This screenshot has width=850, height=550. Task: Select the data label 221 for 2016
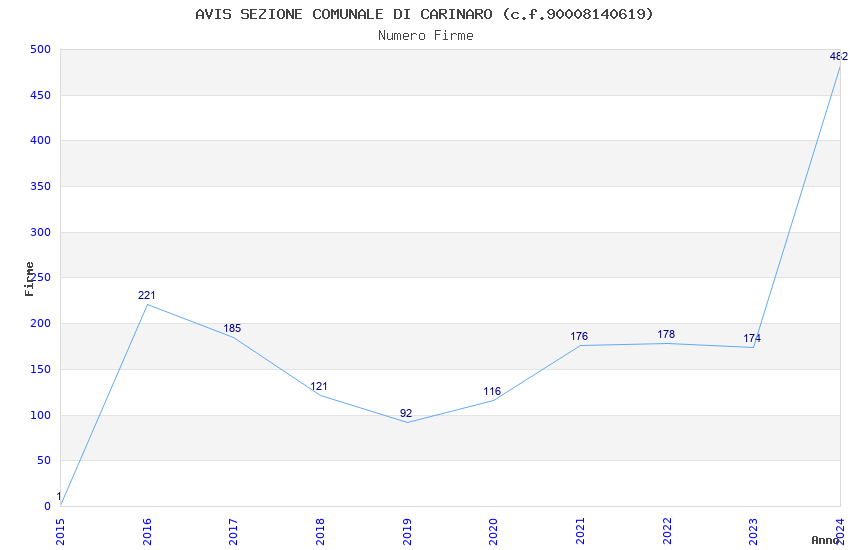coord(146,295)
